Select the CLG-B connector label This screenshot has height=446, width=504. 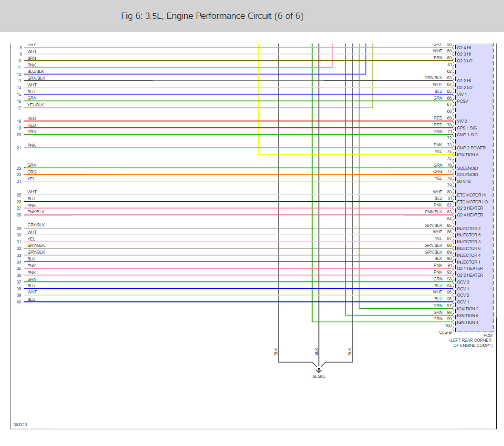445,332
